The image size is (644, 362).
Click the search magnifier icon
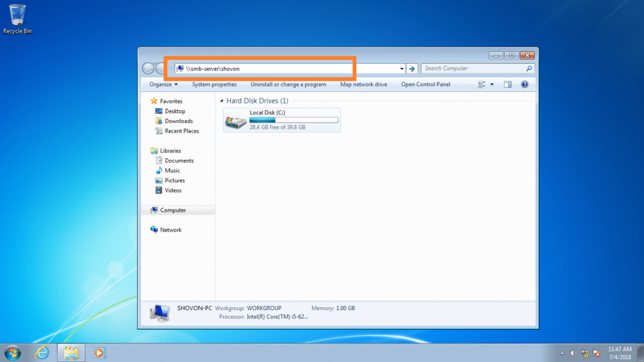click(529, 68)
